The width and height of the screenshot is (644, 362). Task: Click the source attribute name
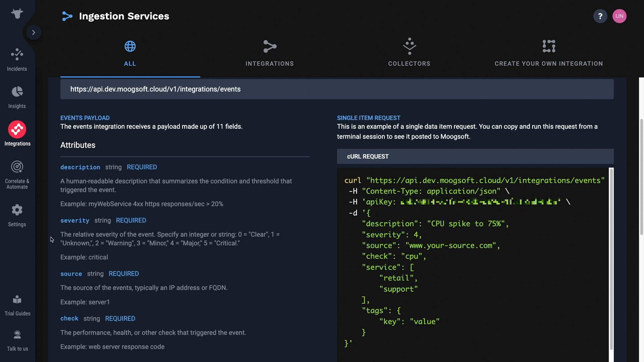71,274
